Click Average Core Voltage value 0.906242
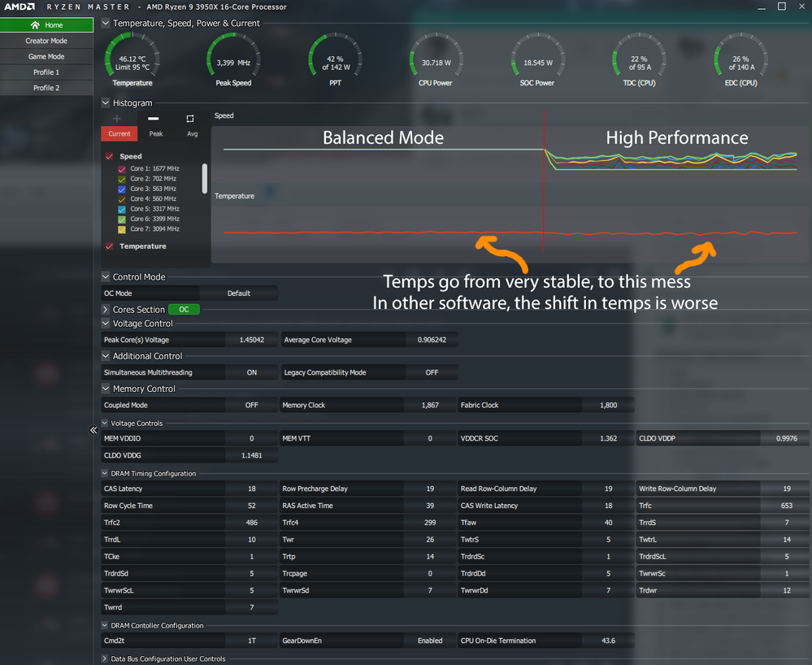812x665 pixels. [432, 340]
